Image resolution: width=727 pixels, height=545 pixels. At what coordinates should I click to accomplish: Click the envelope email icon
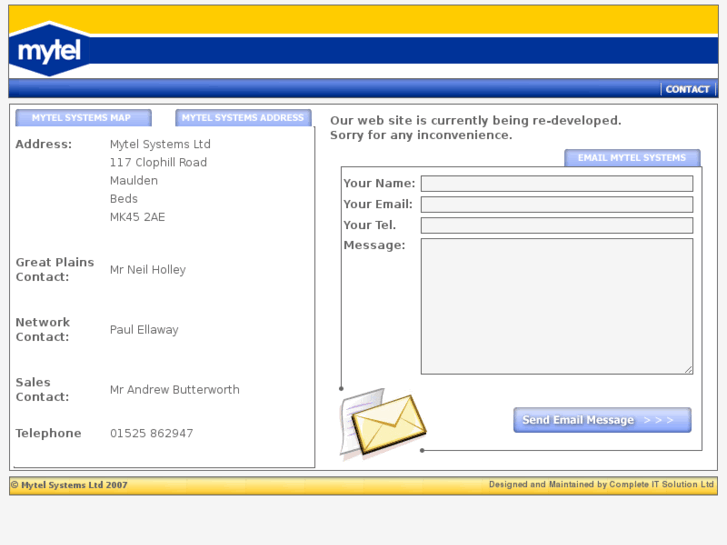tap(383, 424)
